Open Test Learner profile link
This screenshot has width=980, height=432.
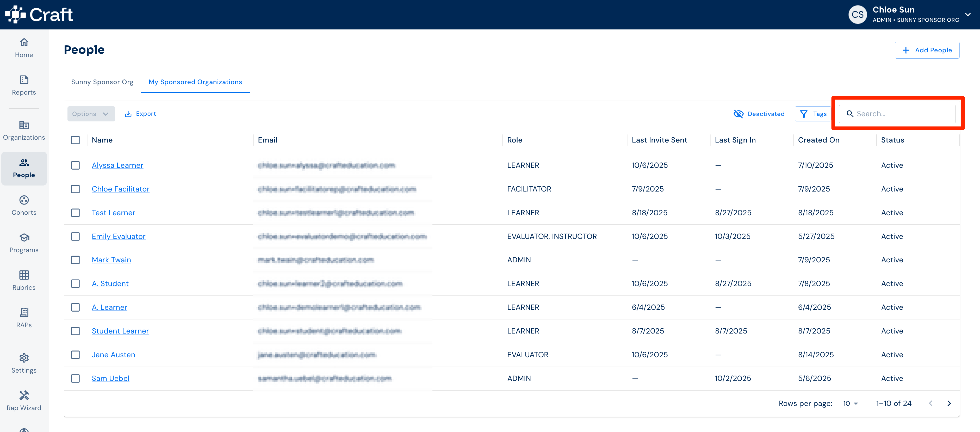pyautogui.click(x=113, y=213)
